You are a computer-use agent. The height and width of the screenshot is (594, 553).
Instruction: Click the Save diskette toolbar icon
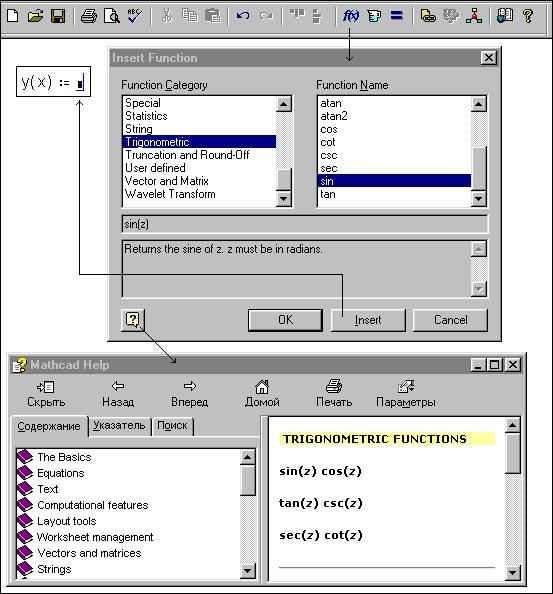pos(58,16)
